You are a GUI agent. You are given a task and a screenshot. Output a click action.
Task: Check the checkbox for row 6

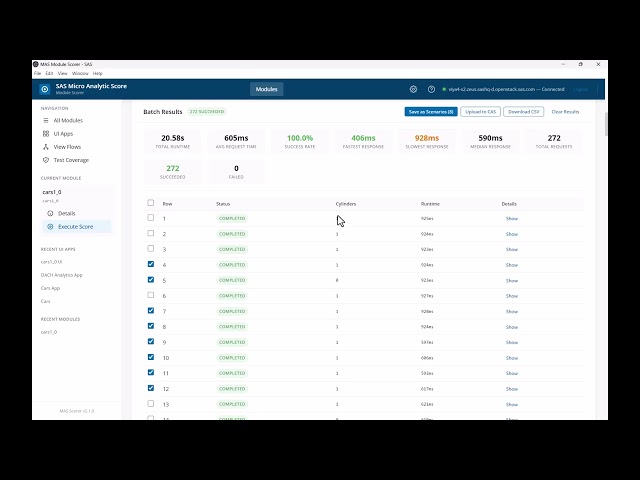(x=151, y=295)
